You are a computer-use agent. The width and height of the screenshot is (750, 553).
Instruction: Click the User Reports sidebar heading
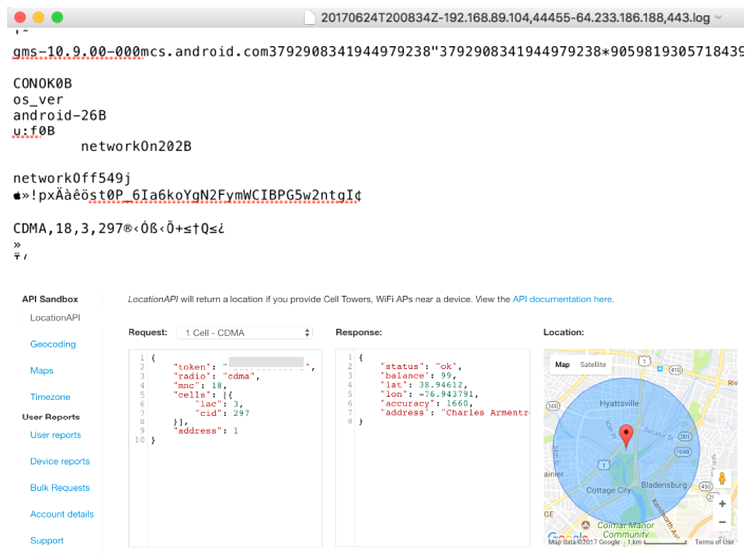[51, 417]
